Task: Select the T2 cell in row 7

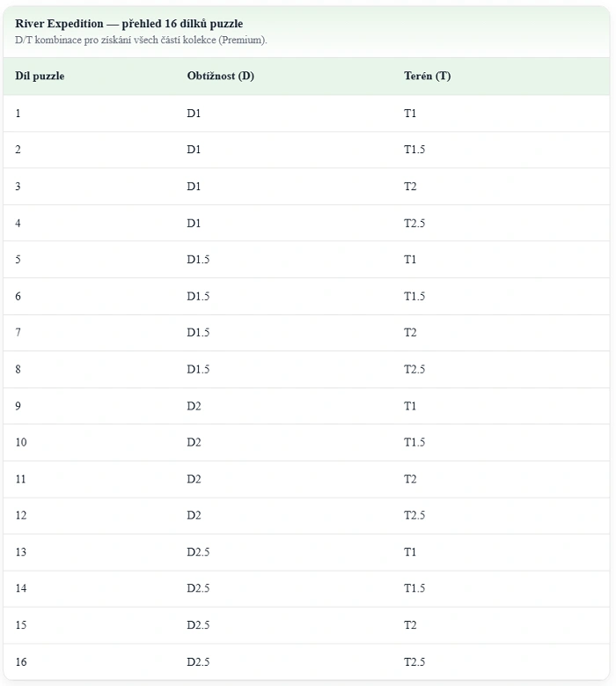Action: coord(410,333)
